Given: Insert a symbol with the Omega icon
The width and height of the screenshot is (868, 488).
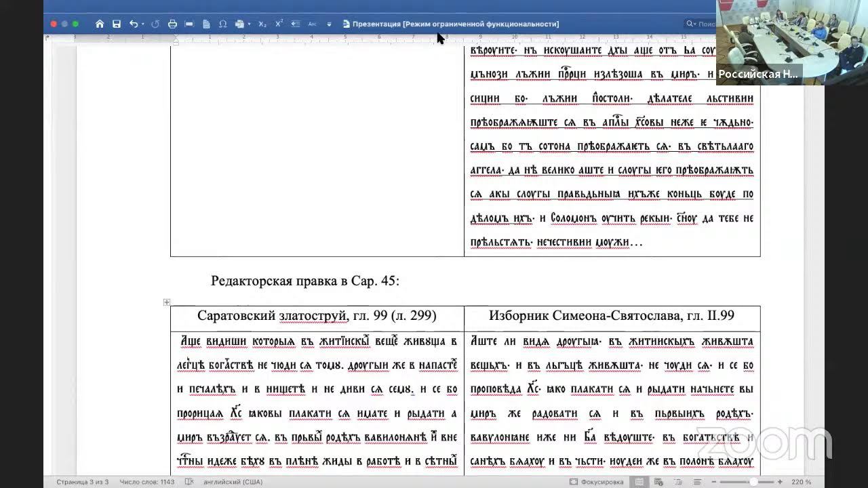Looking at the screenshot, I should pyautogui.click(x=222, y=24).
